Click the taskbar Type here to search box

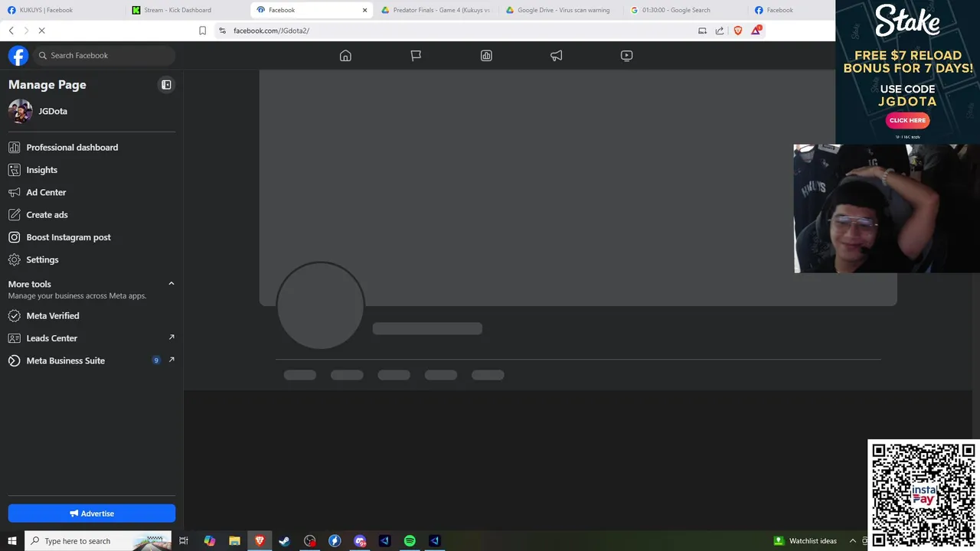[98, 541]
